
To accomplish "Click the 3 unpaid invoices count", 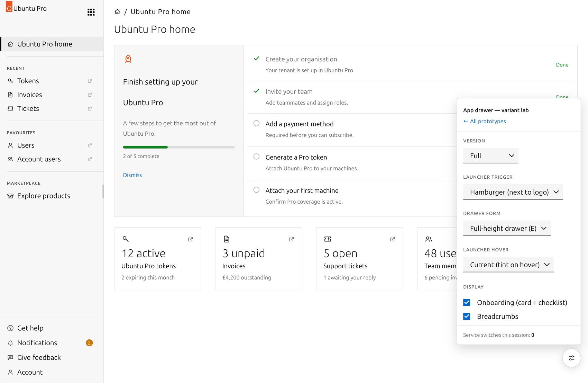I will (244, 253).
